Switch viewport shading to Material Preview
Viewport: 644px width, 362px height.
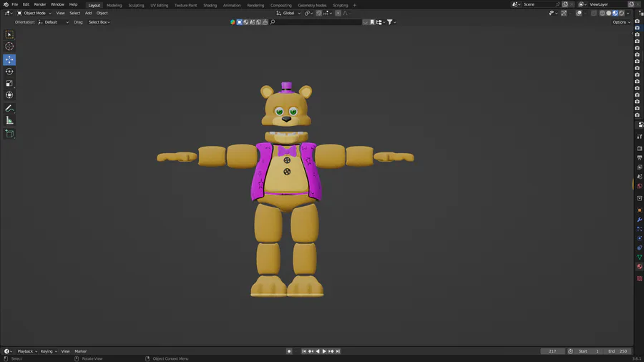pyautogui.click(x=615, y=13)
